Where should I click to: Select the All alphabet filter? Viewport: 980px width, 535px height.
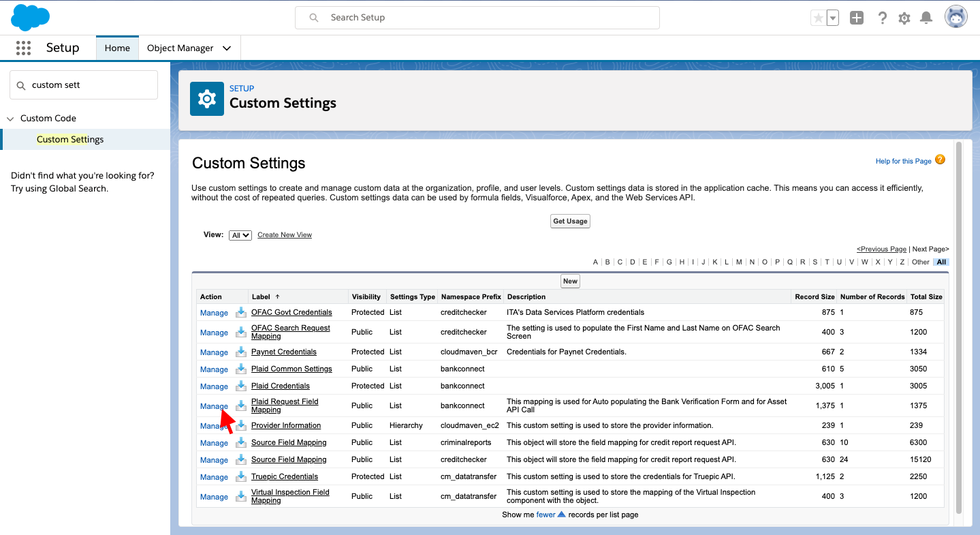(941, 262)
